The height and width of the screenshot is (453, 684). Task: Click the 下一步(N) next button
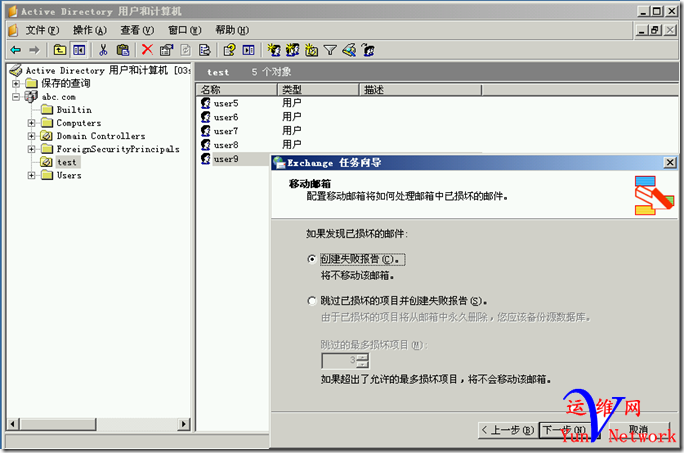coord(569,430)
